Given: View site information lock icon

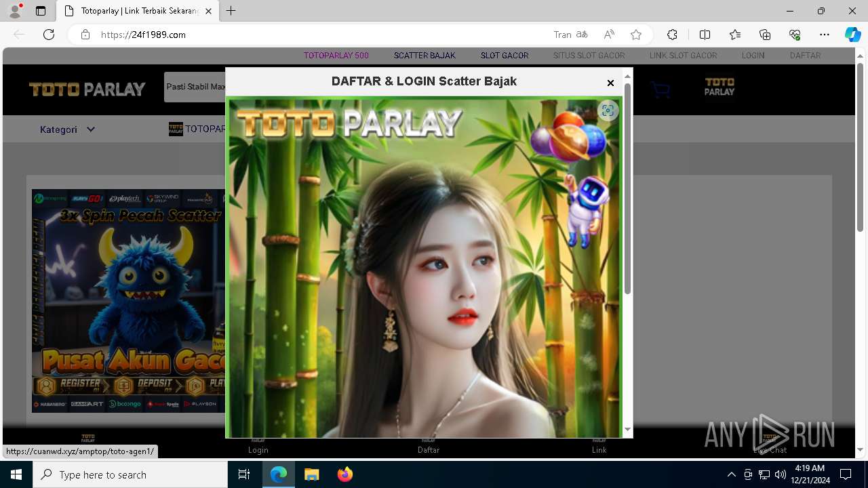Looking at the screenshot, I should (85, 35).
